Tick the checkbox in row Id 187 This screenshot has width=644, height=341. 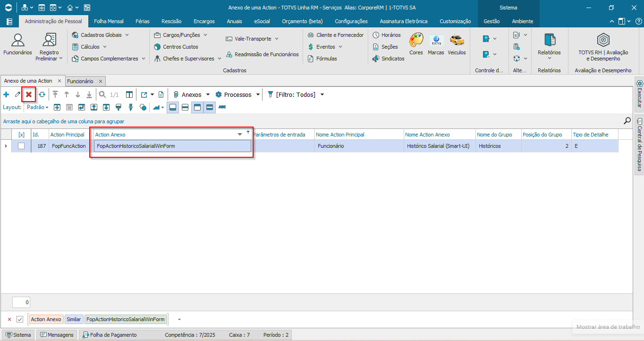point(21,146)
